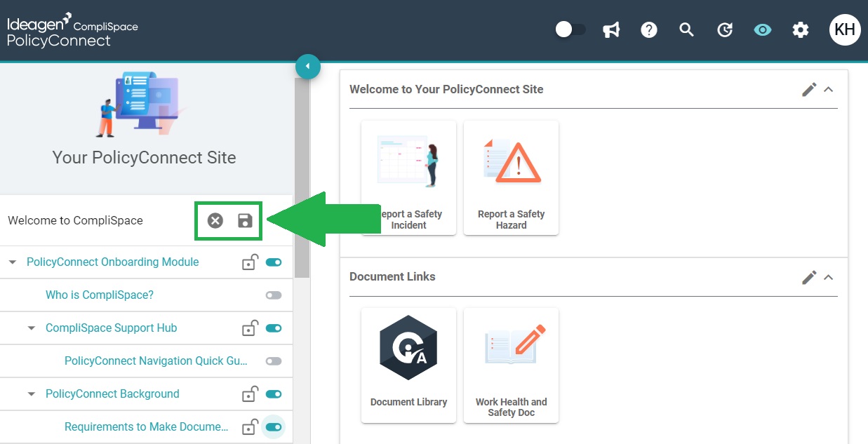Open the Work Health and Safety Doc tile

point(511,365)
